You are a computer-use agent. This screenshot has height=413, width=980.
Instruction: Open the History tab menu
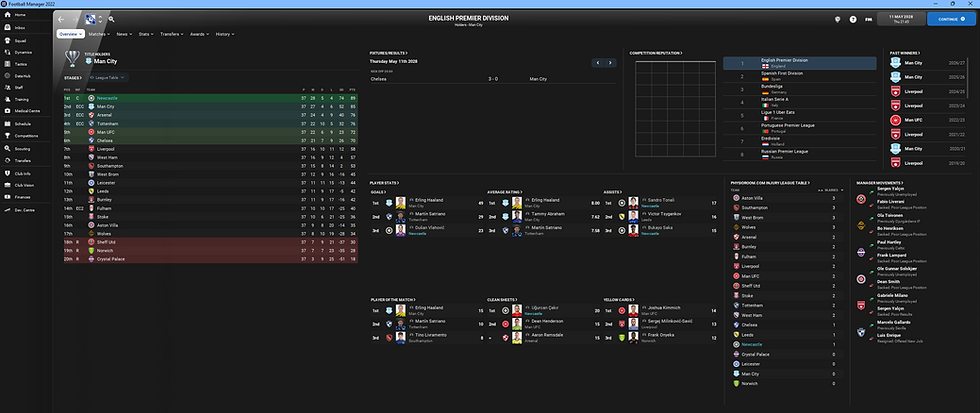224,34
